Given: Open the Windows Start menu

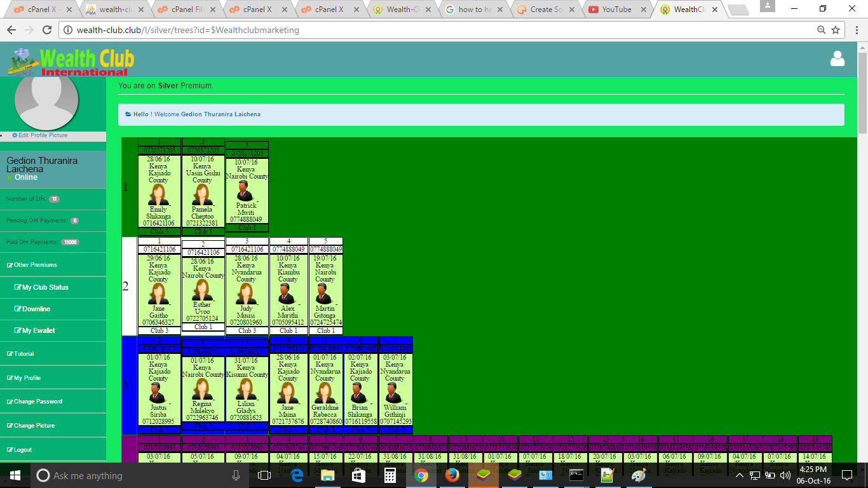Looking at the screenshot, I should (x=15, y=475).
